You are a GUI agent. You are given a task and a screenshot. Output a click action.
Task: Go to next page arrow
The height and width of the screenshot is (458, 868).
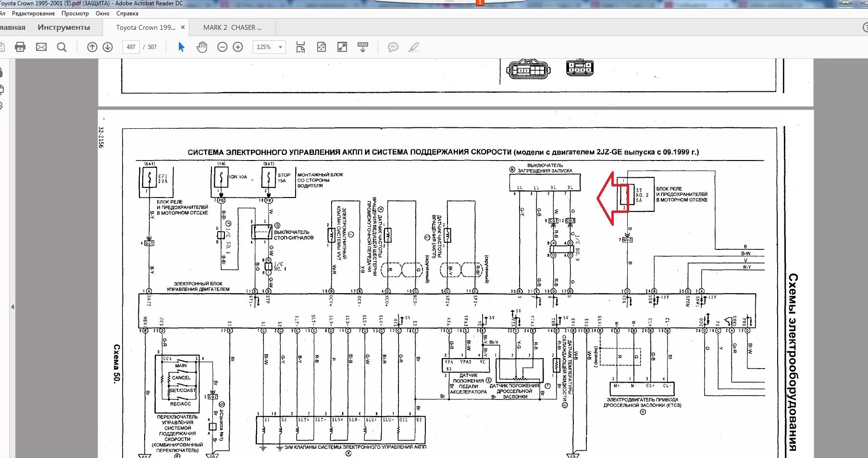[108, 47]
